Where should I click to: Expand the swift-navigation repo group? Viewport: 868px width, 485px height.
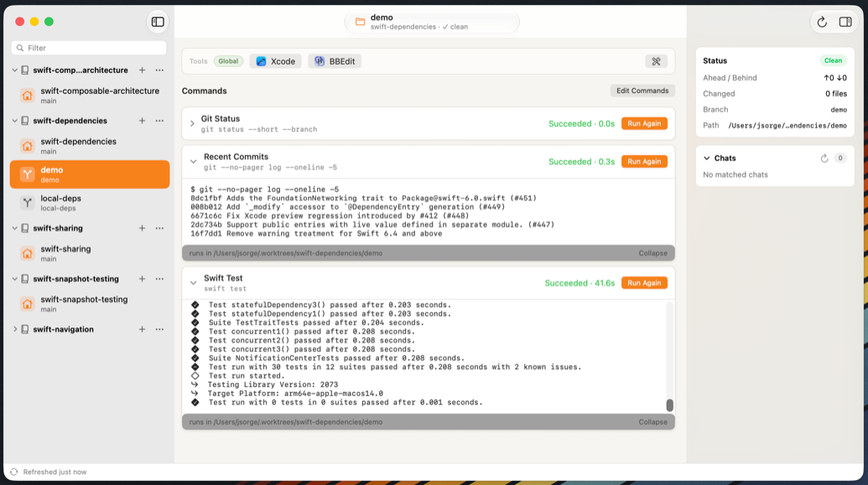tap(15, 330)
